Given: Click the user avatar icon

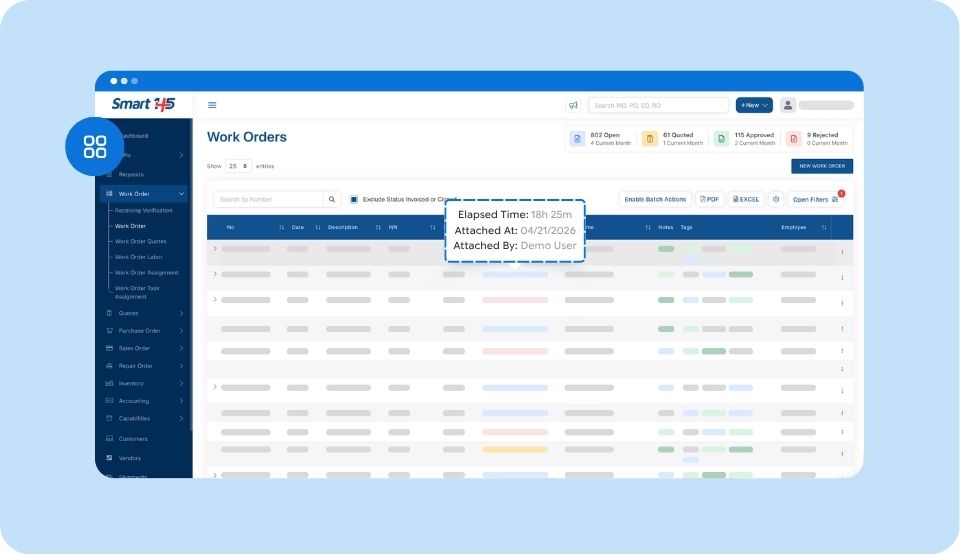Looking at the screenshot, I should 788,105.
